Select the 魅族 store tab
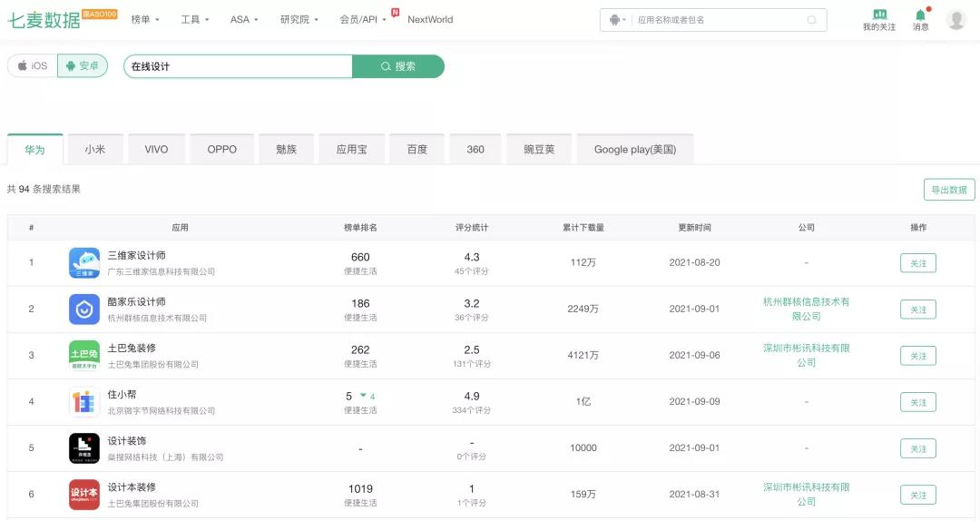 [286, 150]
